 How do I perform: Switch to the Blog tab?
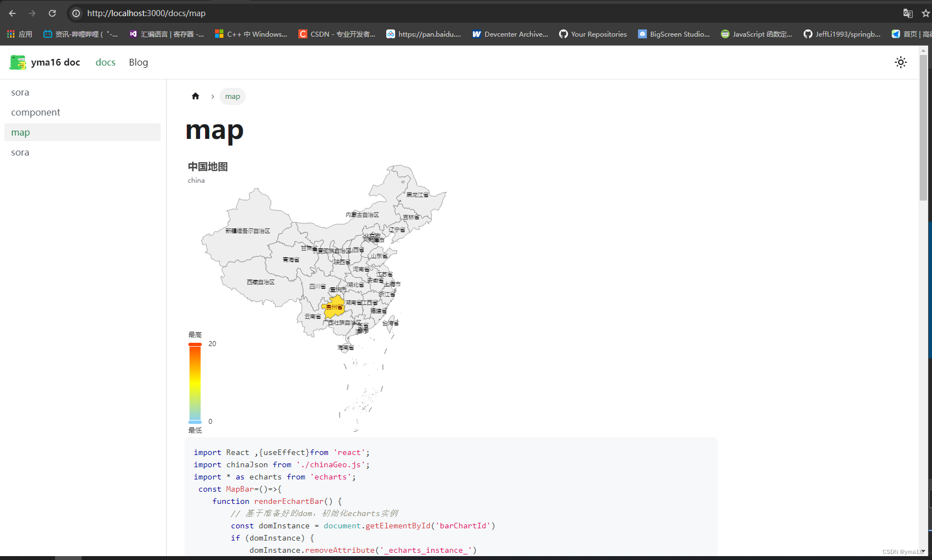tap(138, 62)
